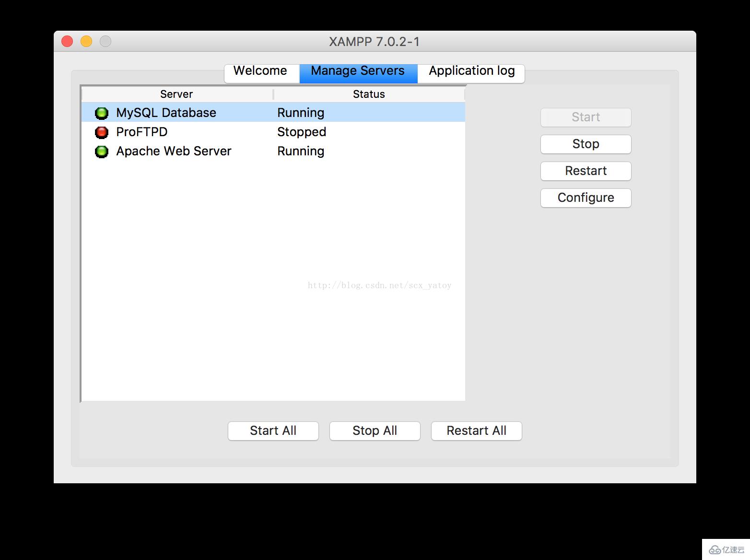Select the Apache Web Server row
Image resolution: width=750 pixels, height=560 pixels.
(273, 151)
